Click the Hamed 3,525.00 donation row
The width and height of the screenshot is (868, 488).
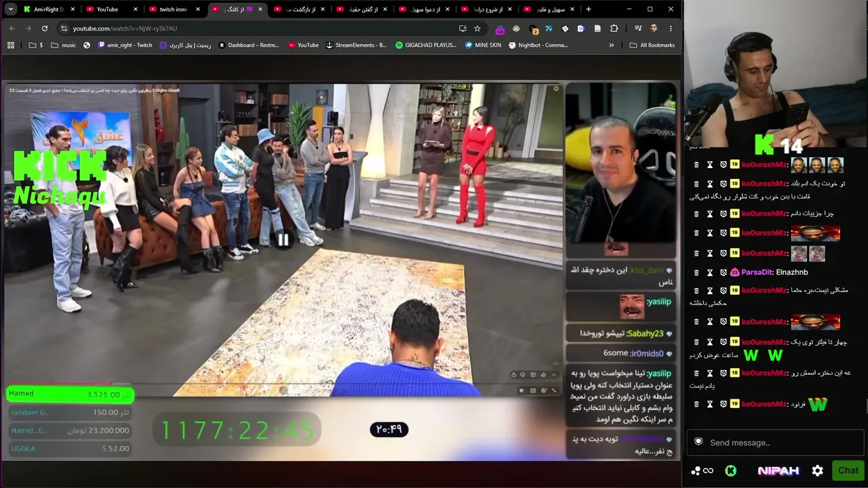click(x=71, y=394)
